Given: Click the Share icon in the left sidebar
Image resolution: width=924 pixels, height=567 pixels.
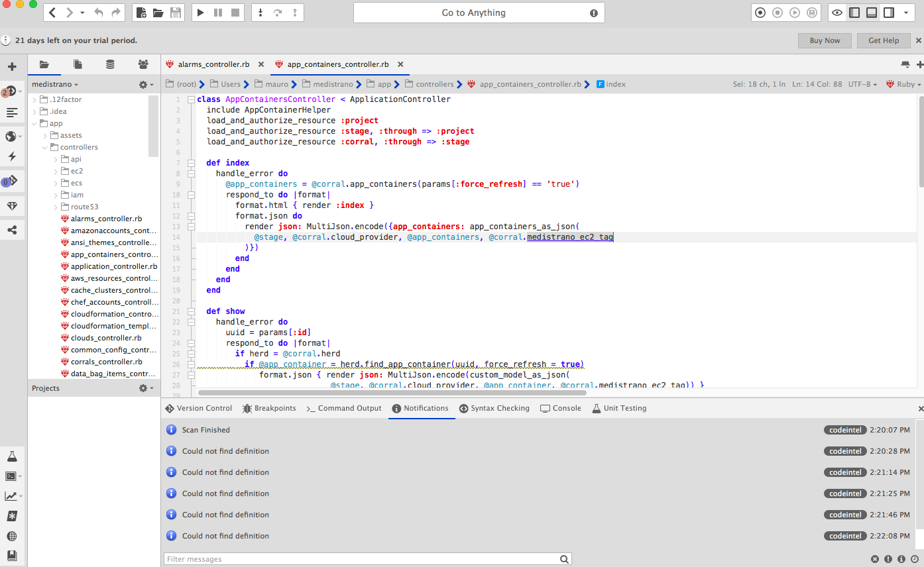Looking at the screenshot, I should (x=12, y=230).
